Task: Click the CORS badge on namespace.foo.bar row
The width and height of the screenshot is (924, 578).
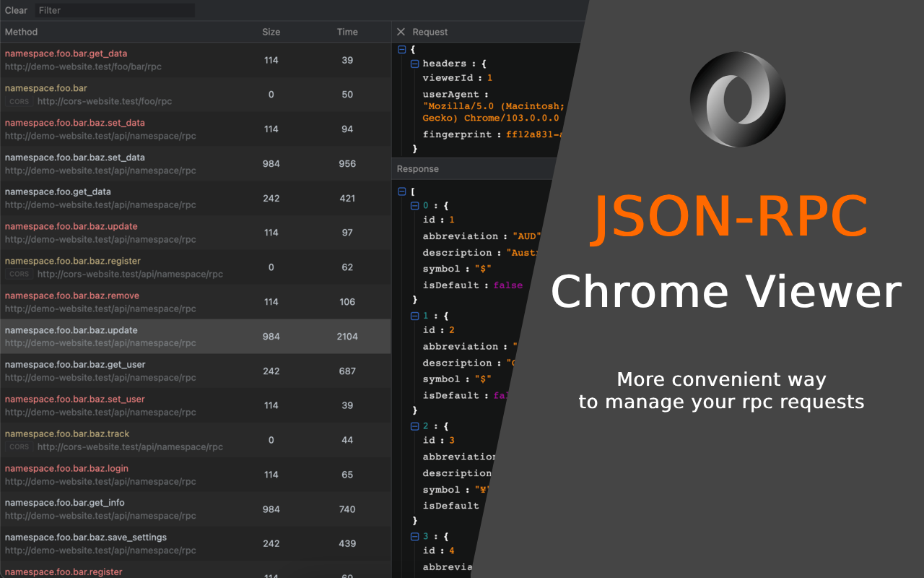Action: point(19,102)
